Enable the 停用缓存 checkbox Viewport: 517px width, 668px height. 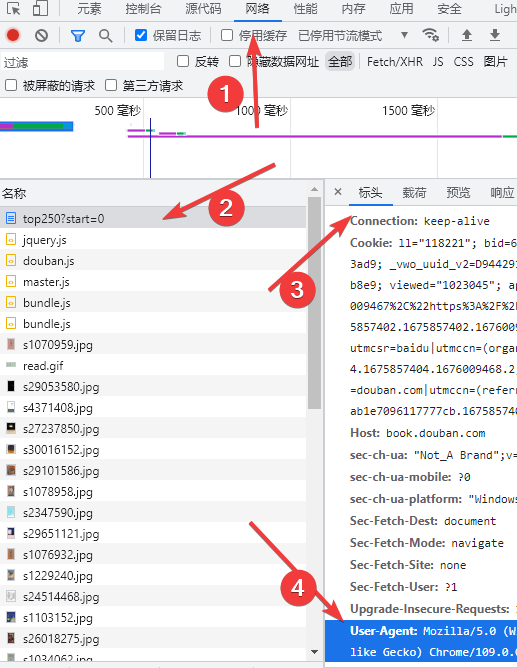227,35
